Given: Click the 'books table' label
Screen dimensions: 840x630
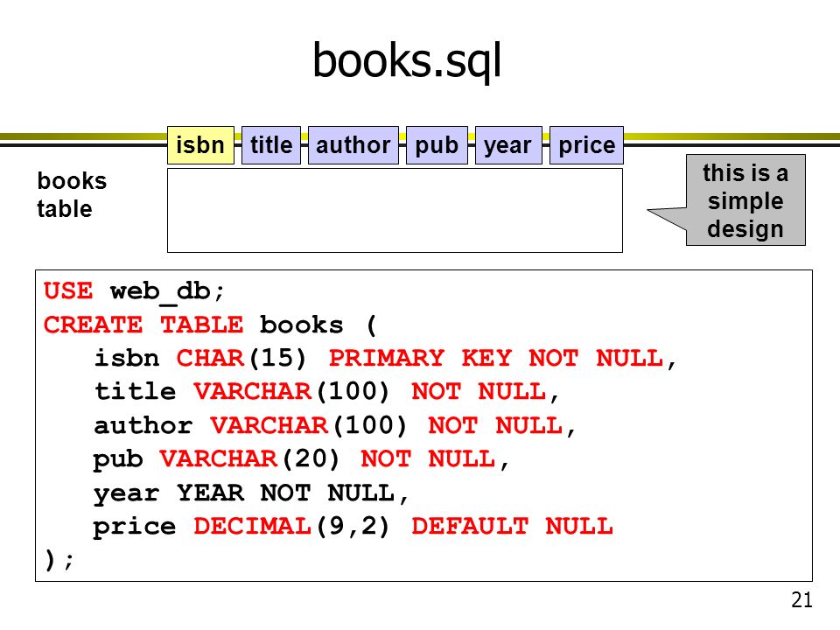Looking at the screenshot, I should (72, 195).
